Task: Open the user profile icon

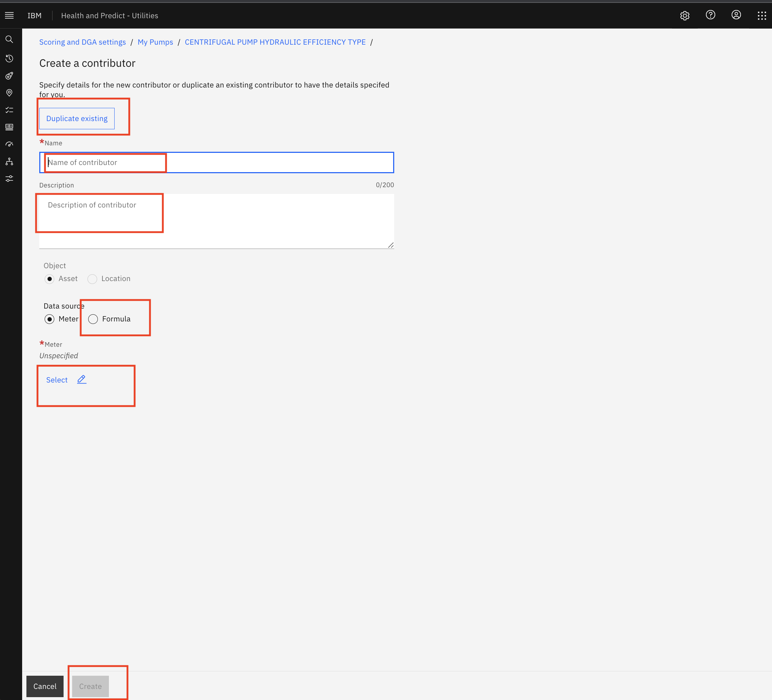Action: pos(736,15)
